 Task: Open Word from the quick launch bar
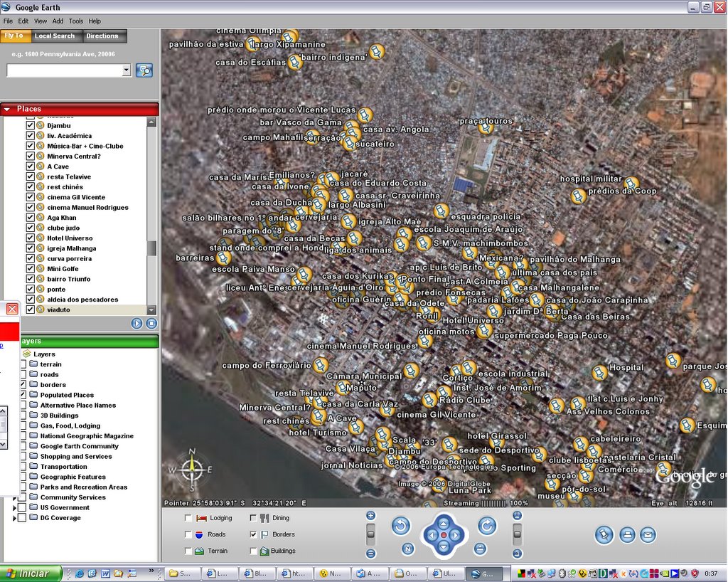click(105, 573)
